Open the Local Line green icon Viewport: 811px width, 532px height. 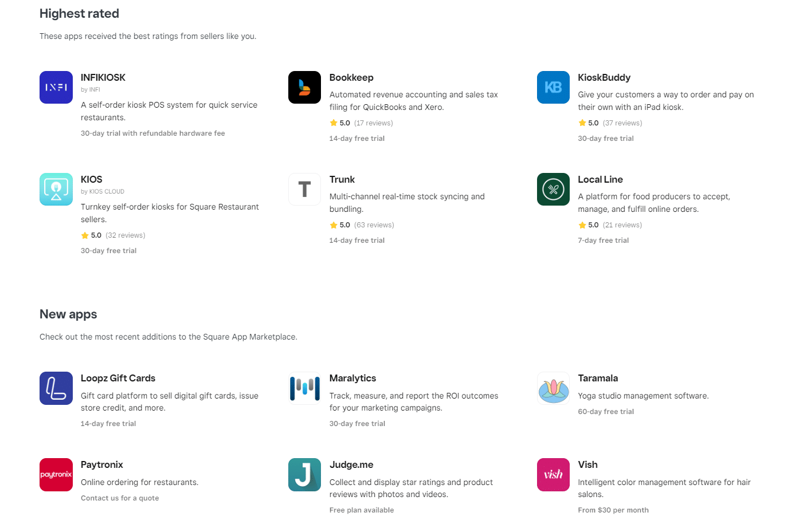[x=553, y=189]
